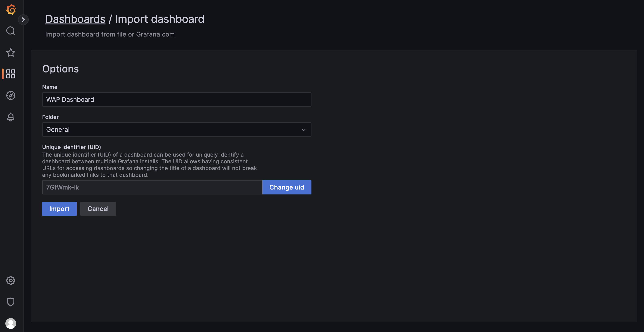Open the Alerting bell icon
The height and width of the screenshot is (332, 644).
click(x=11, y=117)
